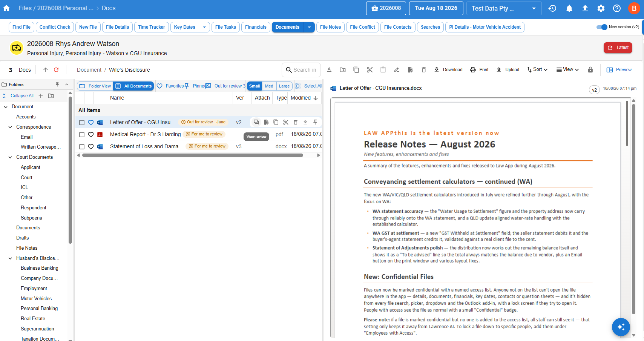The height and width of the screenshot is (341, 644).
Task: Click the Search in input field
Action: [301, 70]
